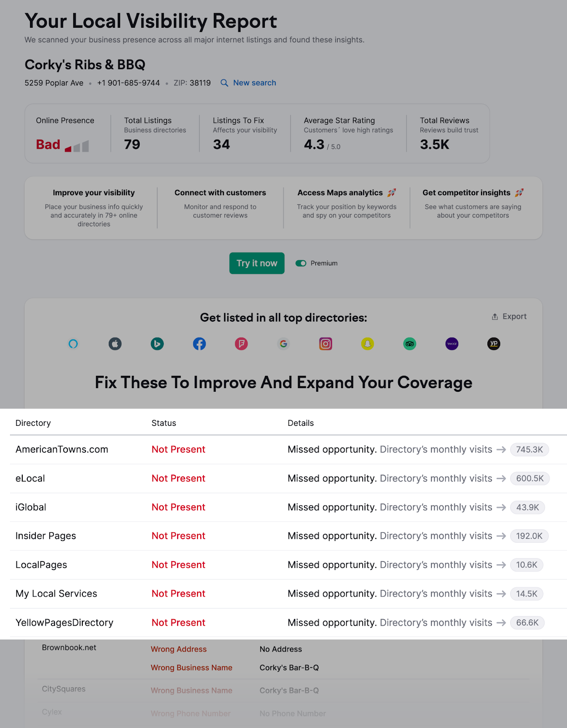Click the Yellow Pages (yp) icon
Screen dimensions: 567x728
pos(494,344)
